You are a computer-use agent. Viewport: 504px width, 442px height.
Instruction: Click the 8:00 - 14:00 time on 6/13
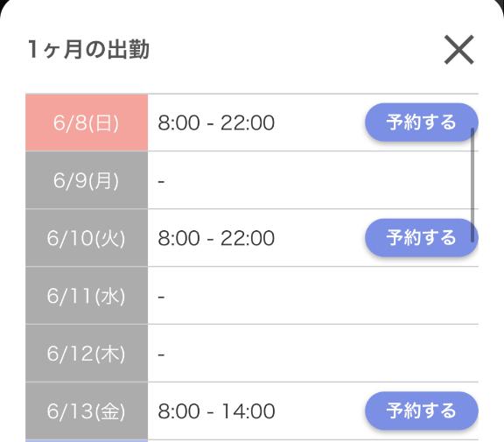coord(216,411)
